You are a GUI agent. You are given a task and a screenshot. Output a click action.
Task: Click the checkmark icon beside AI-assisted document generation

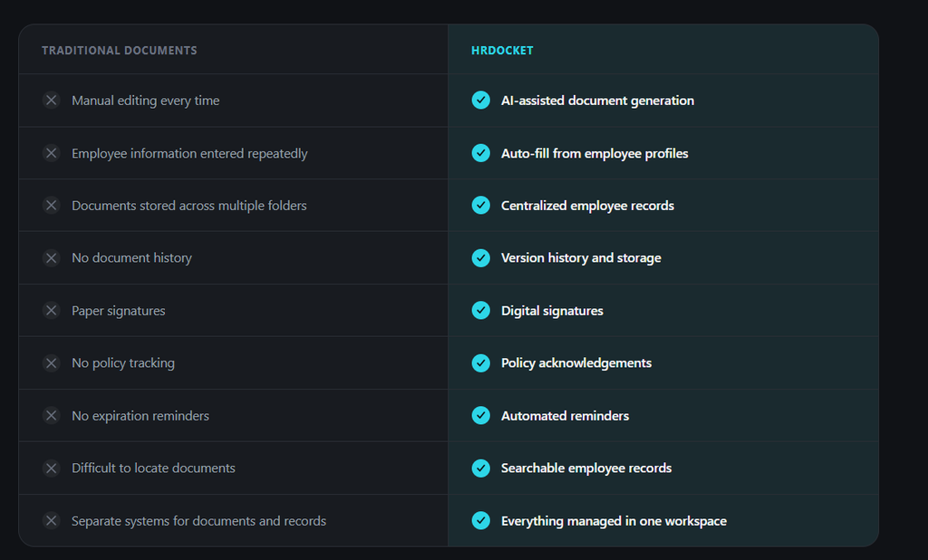(x=480, y=100)
